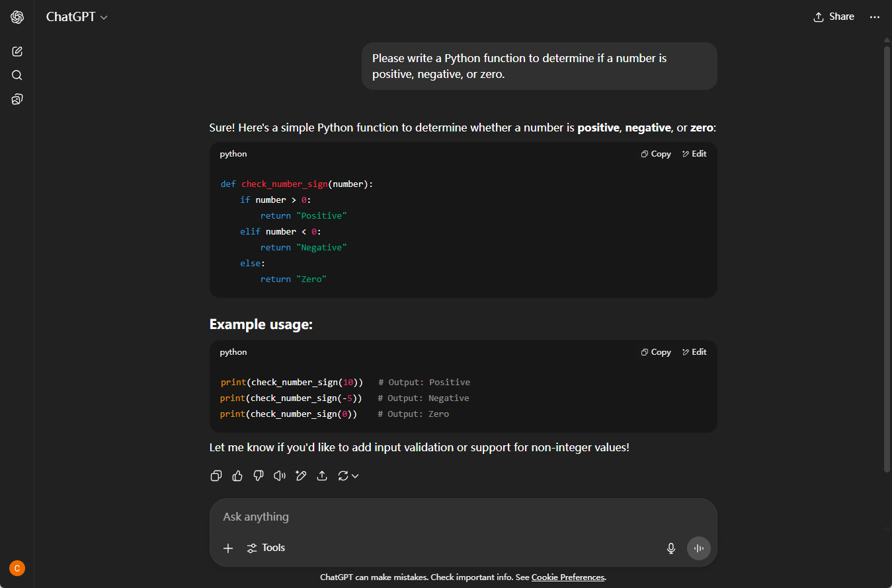This screenshot has width=892, height=588.
Task: Edit the check_number_sign function code block
Action: (694, 154)
